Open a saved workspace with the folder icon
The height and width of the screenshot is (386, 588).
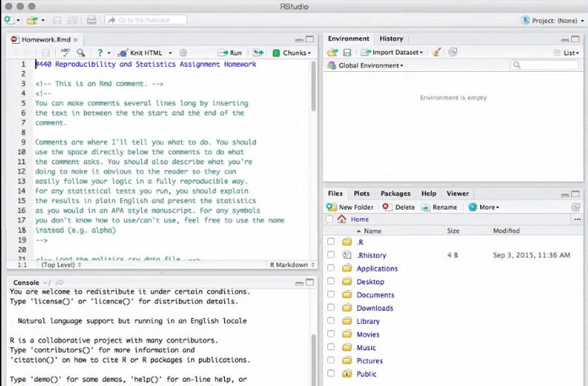333,52
